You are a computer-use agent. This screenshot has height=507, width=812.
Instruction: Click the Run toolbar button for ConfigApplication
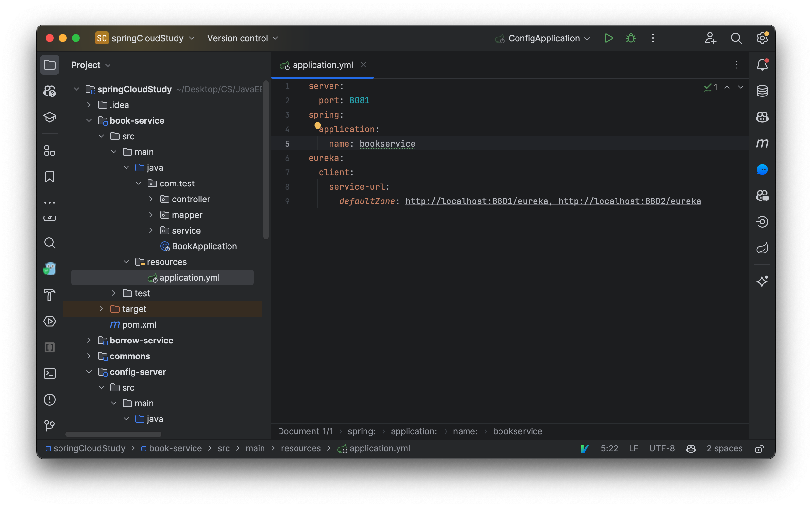pos(609,37)
